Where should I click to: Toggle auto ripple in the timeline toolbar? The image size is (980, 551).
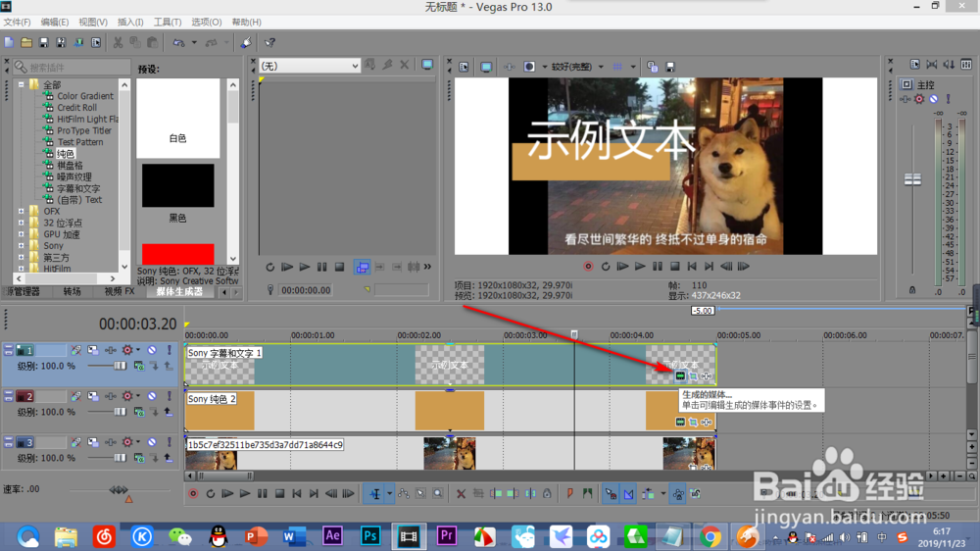pyautogui.click(x=648, y=494)
